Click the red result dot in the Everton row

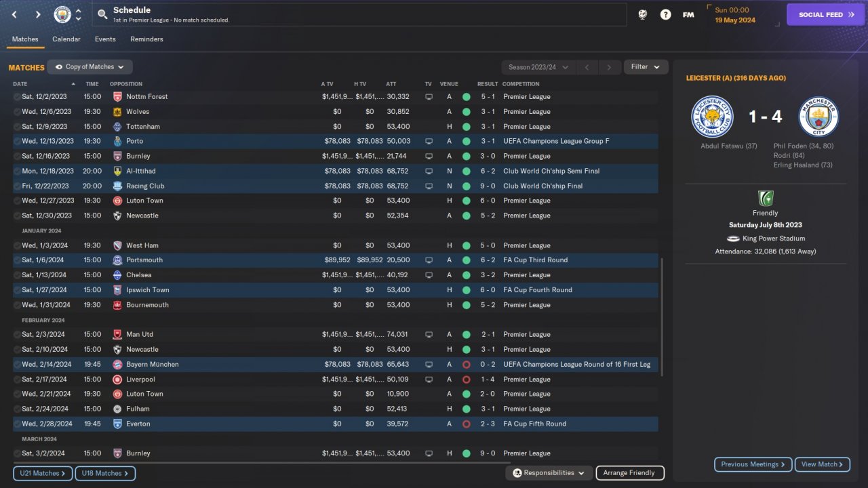coord(467,424)
